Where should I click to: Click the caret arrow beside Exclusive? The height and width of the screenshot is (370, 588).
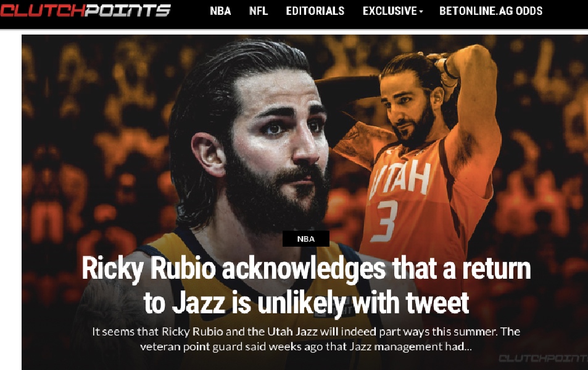point(421,12)
